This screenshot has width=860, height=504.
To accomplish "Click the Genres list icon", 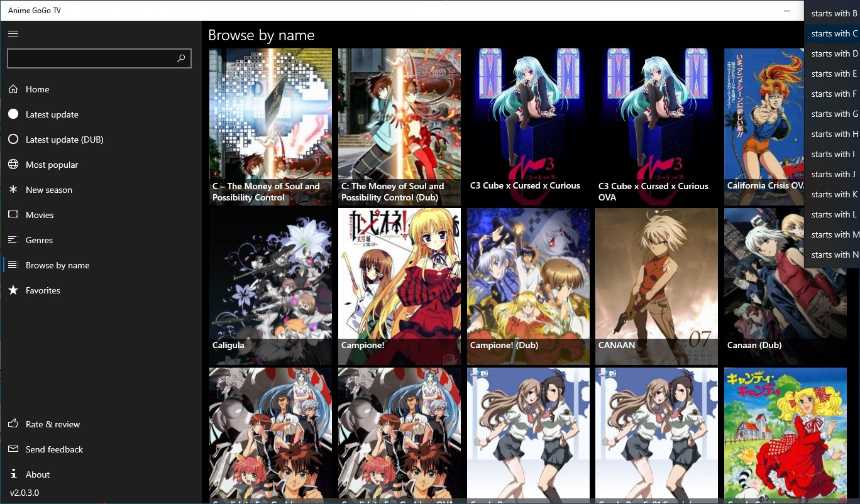I will tap(13, 240).
